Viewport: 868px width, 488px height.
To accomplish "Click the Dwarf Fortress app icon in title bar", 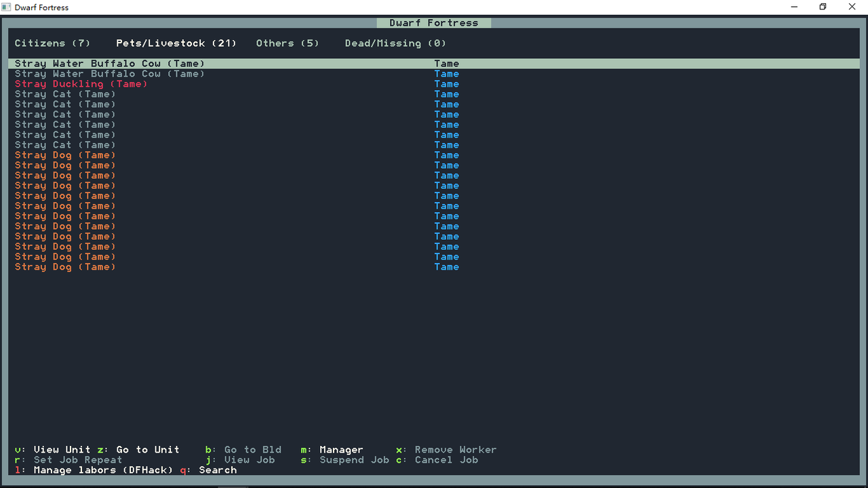I will point(7,7).
